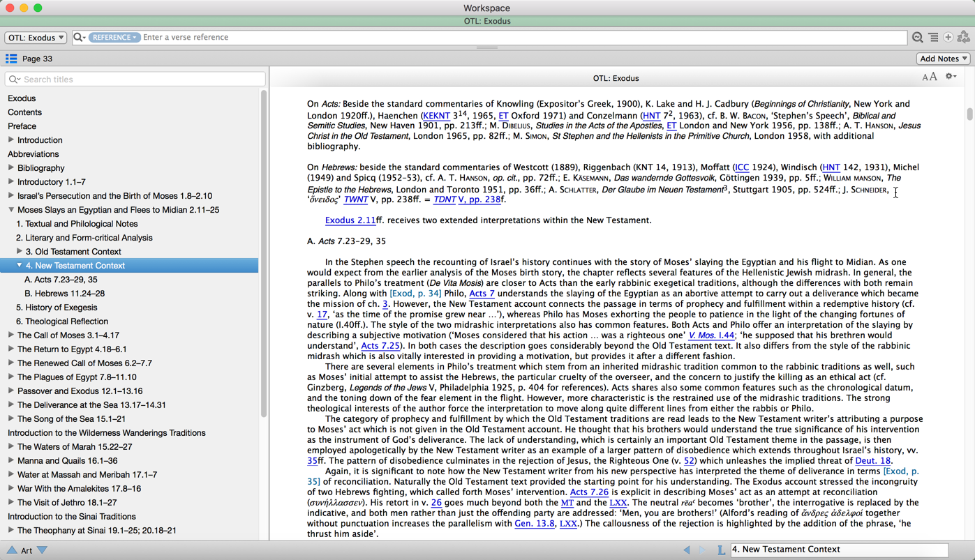The width and height of the screenshot is (975, 560).
Task: Open the search magnifier dropdown in toolbar
Action: pyautogui.click(x=80, y=38)
